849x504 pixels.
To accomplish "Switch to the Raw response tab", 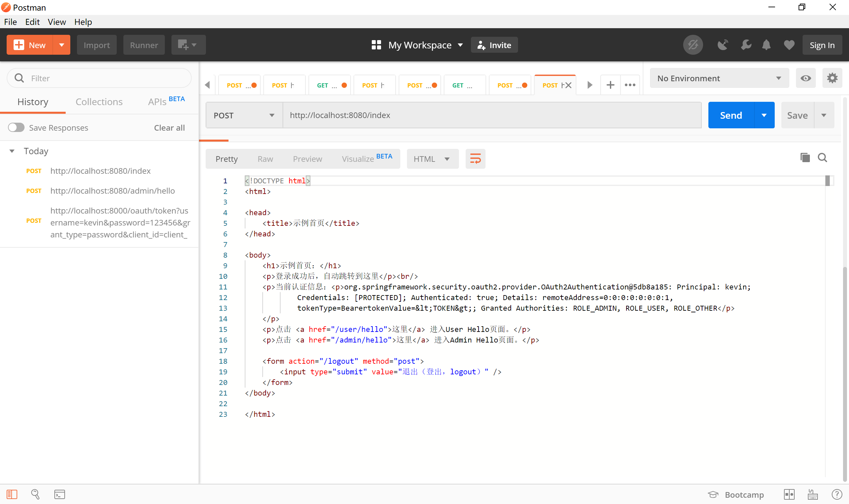I will click(x=265, y=158).
